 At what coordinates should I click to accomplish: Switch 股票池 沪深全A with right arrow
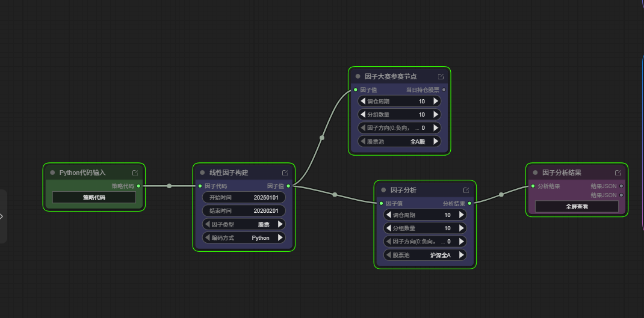click(462, 255)
